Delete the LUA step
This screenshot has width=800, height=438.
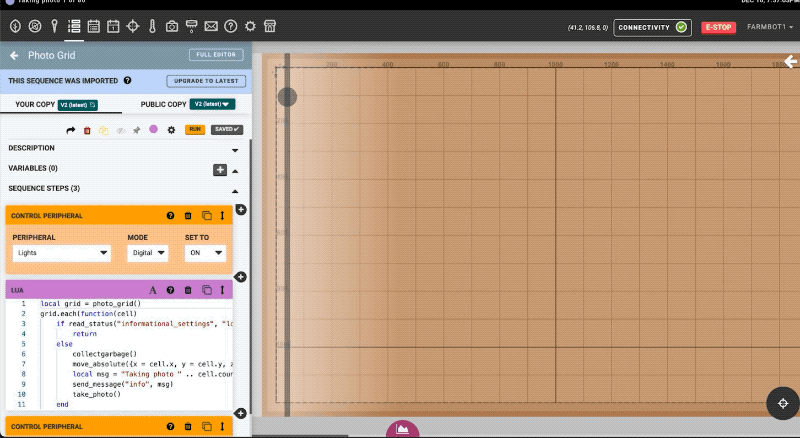pyautogui.click(x=188, y=290)
